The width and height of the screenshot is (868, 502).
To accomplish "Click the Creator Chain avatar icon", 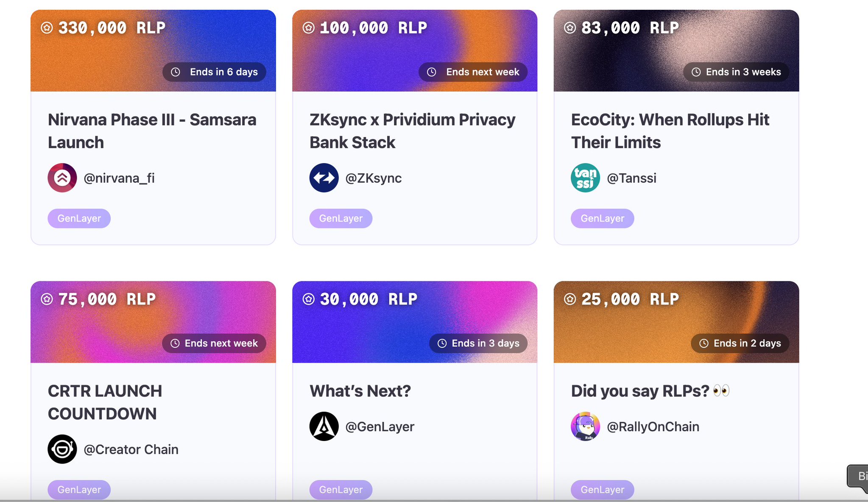I will point(62,449).
